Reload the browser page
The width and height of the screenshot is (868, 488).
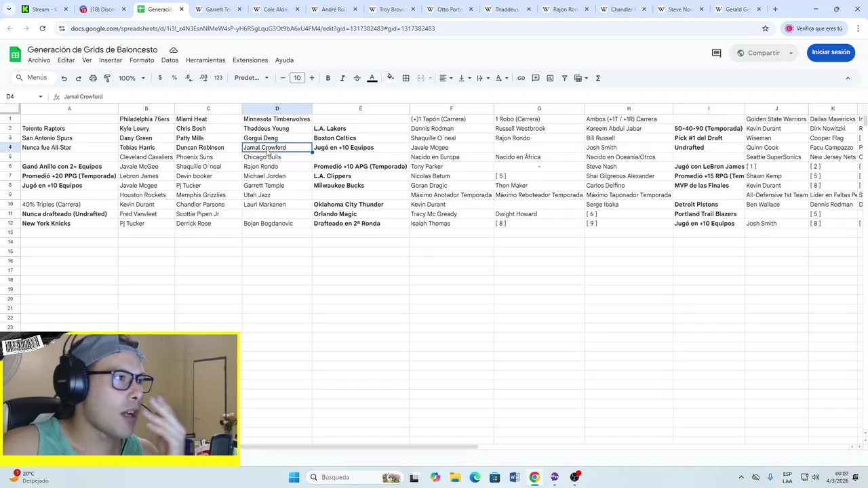[x=42, y=28]
